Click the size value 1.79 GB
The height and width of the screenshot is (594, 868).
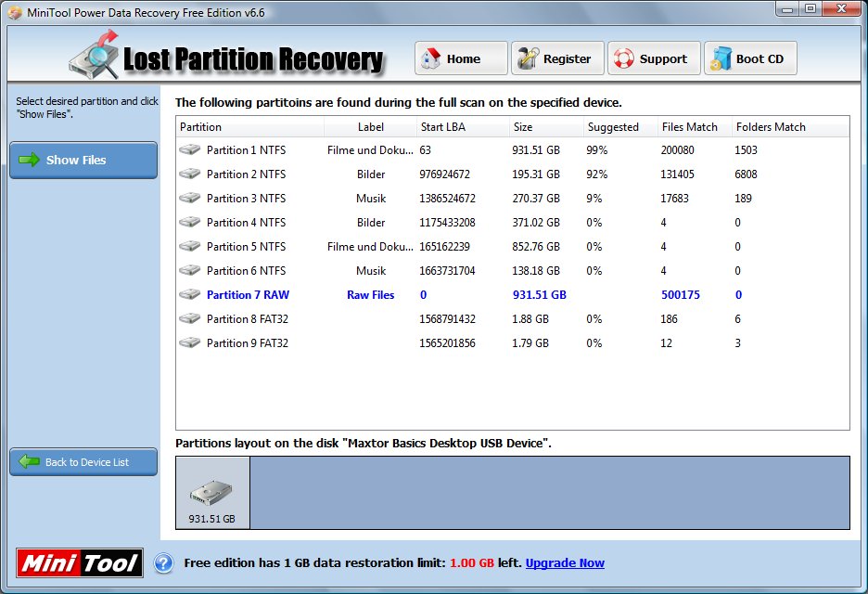click(x=530, y=343)
